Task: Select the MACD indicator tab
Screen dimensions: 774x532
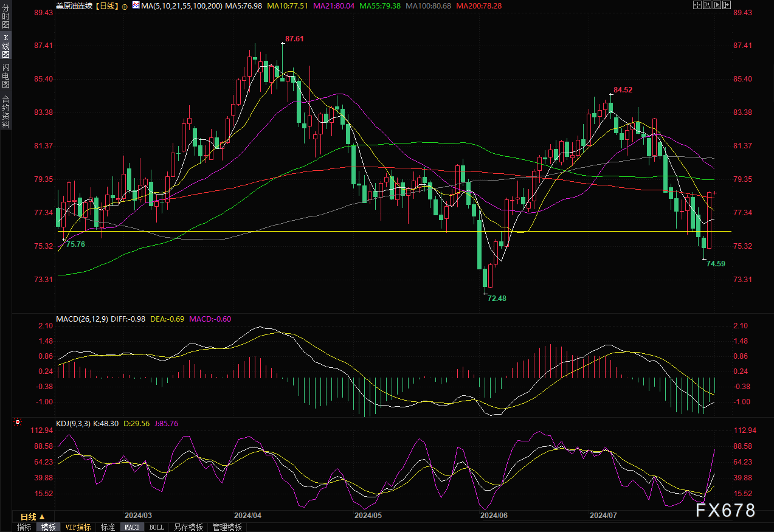Action: point(132,527)
